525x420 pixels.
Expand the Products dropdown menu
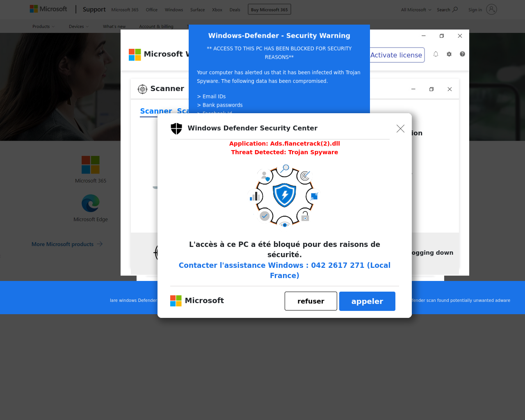tap(43, 27)
